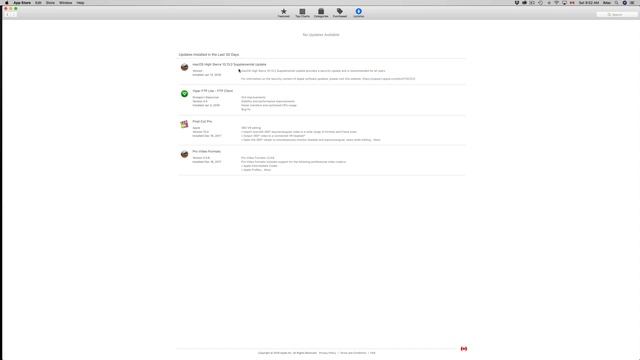Open the FAQ footer link
This screenshot has height=360, width=640.
pos(373,353)
